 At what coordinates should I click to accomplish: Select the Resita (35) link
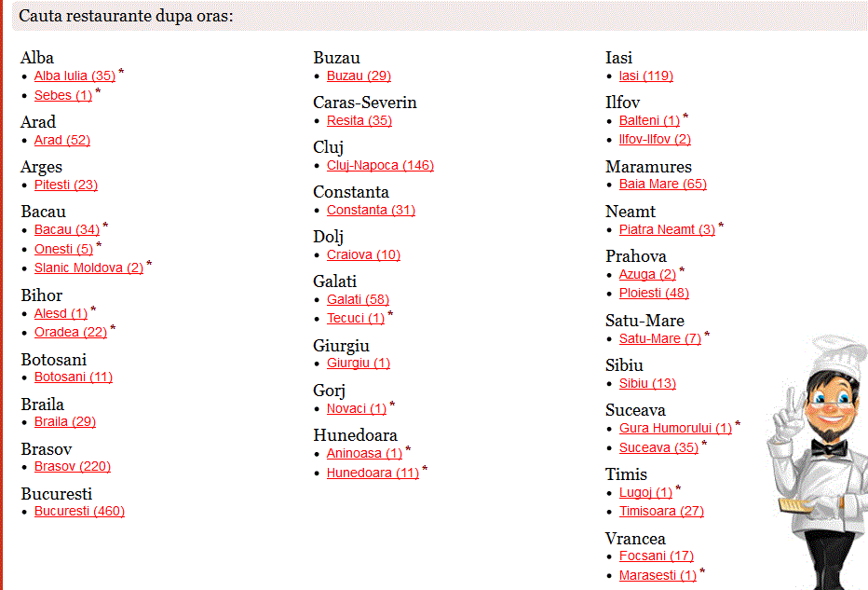click(359, 121)
